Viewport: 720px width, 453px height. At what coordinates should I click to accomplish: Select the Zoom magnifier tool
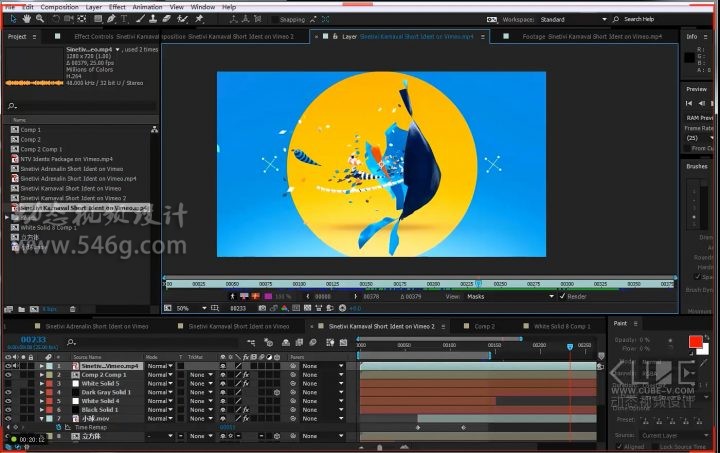[x=40, y=19]
